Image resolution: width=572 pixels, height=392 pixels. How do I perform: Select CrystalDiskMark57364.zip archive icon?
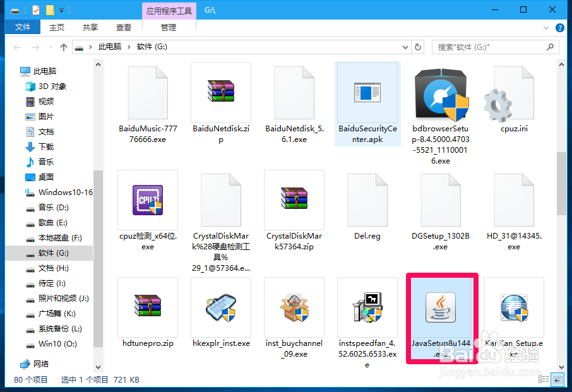(x=294, y=198)
